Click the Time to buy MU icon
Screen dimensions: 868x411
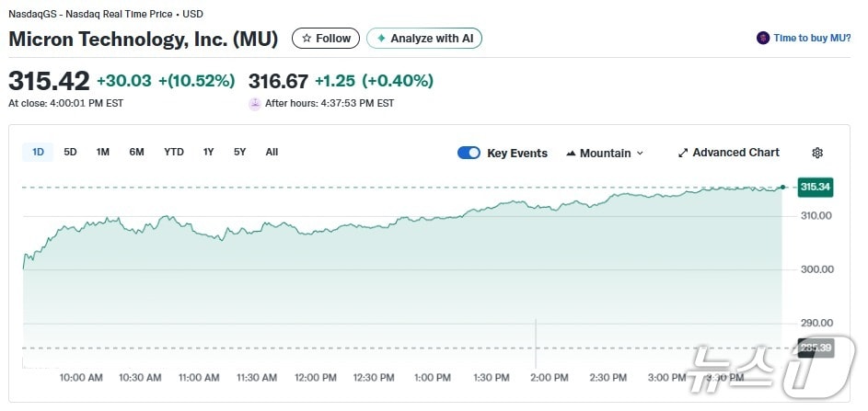tap(762, 39)
